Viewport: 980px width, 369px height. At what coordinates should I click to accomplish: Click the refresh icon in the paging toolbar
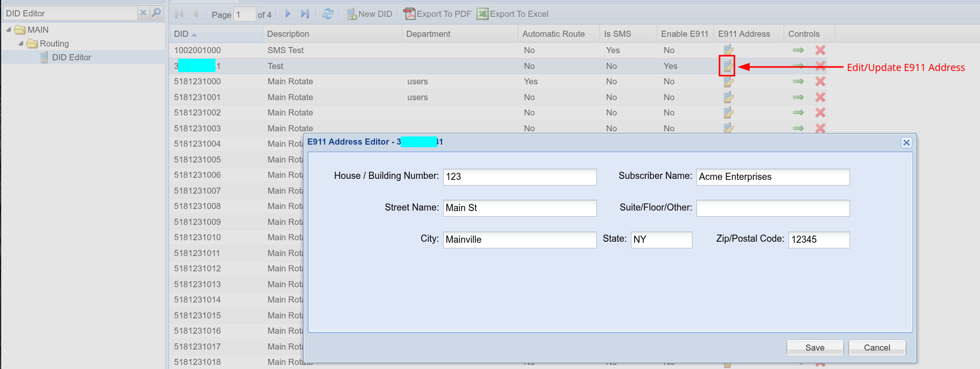coord(328,14)
